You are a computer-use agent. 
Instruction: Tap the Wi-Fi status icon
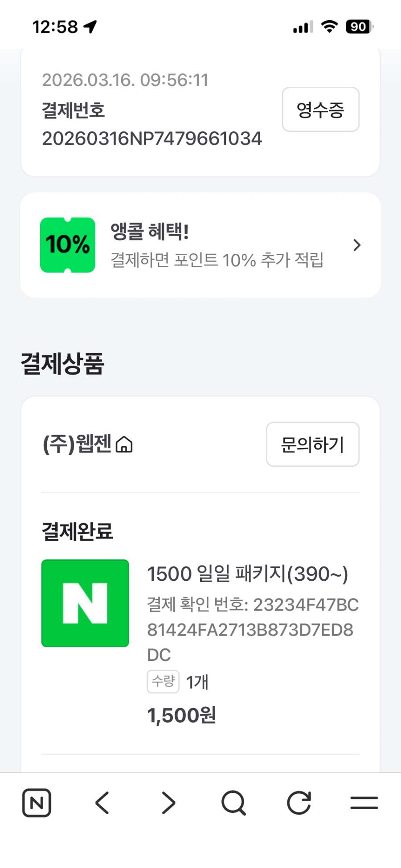pos(329,27)
